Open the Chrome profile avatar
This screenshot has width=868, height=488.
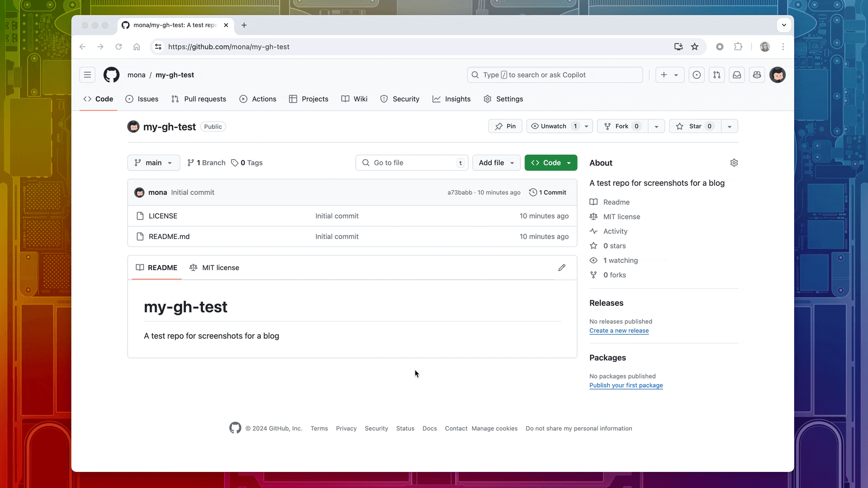(x=765, y=47)
